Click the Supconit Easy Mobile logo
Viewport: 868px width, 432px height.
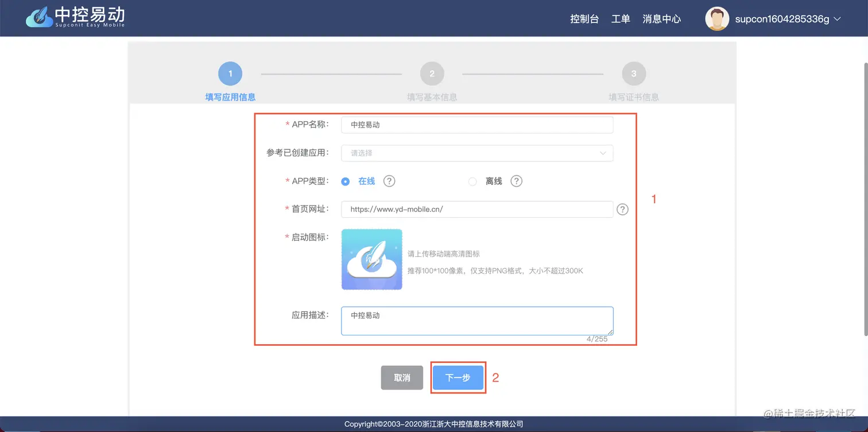75,17
